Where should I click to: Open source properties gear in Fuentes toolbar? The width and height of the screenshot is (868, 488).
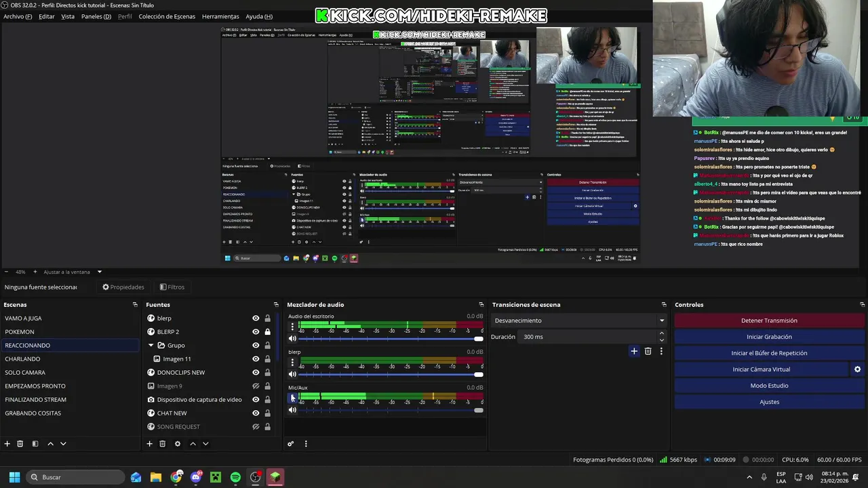click(178, 444)
